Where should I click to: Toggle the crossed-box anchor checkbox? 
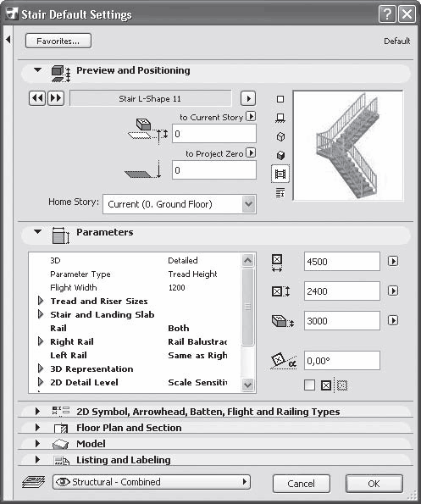[326, 385]
